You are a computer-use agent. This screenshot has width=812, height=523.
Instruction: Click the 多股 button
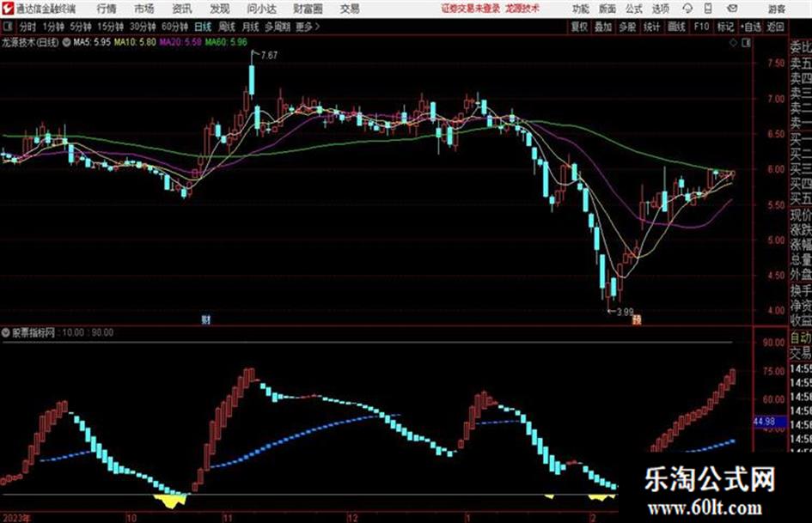627,27
